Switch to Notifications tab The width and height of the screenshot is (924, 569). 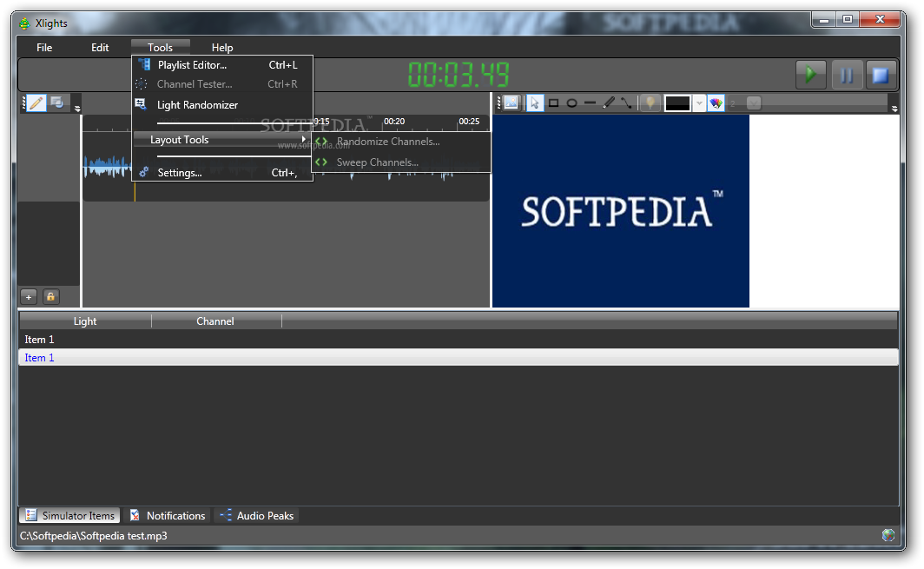168,515
